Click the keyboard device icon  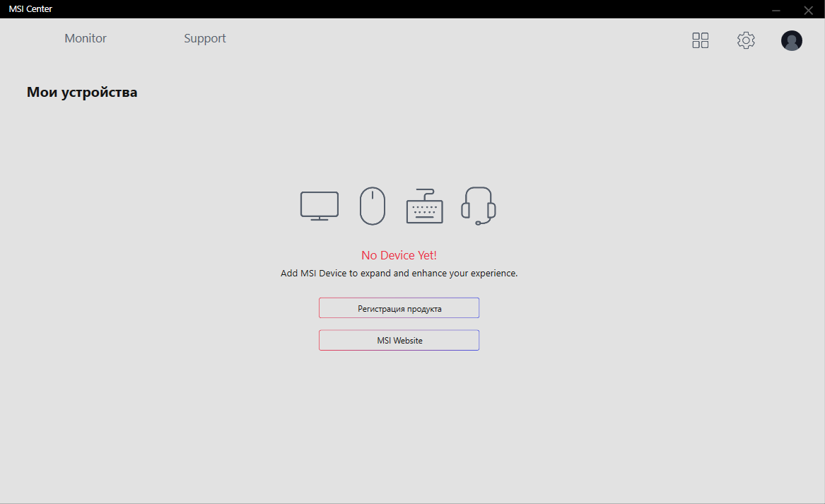[425, 206]
